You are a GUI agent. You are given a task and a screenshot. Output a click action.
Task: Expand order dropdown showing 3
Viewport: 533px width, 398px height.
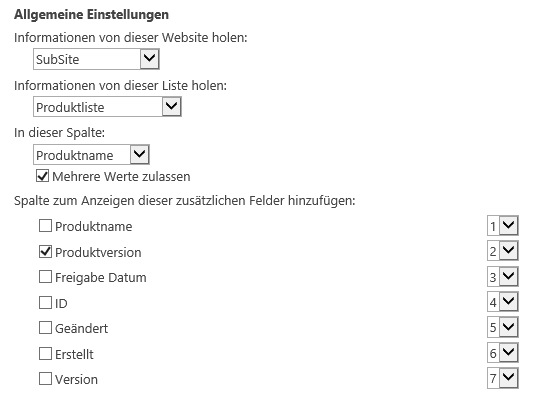point(503,276)
